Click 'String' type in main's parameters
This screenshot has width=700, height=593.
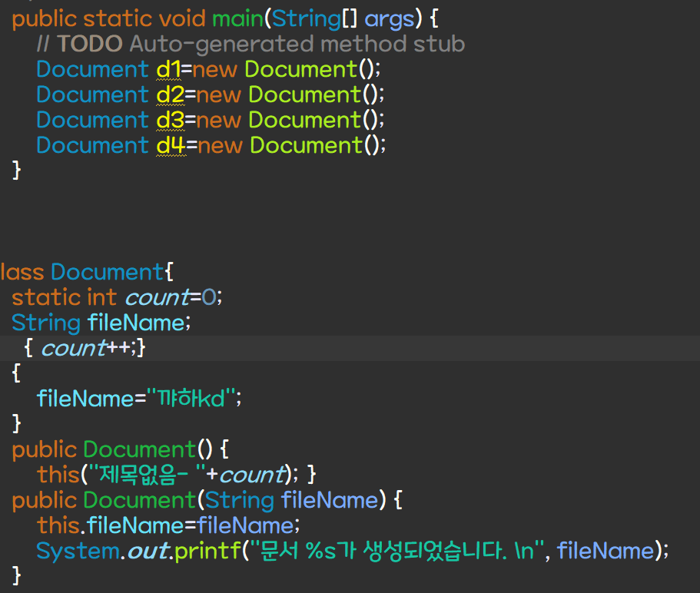[307, 20]
